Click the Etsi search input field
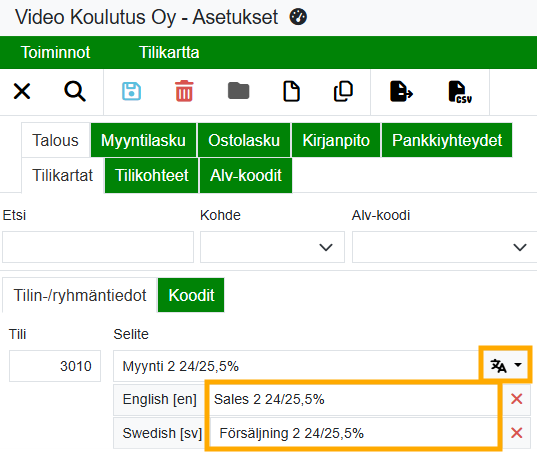The height and width of the screenshot is (453, 537). 98,247
